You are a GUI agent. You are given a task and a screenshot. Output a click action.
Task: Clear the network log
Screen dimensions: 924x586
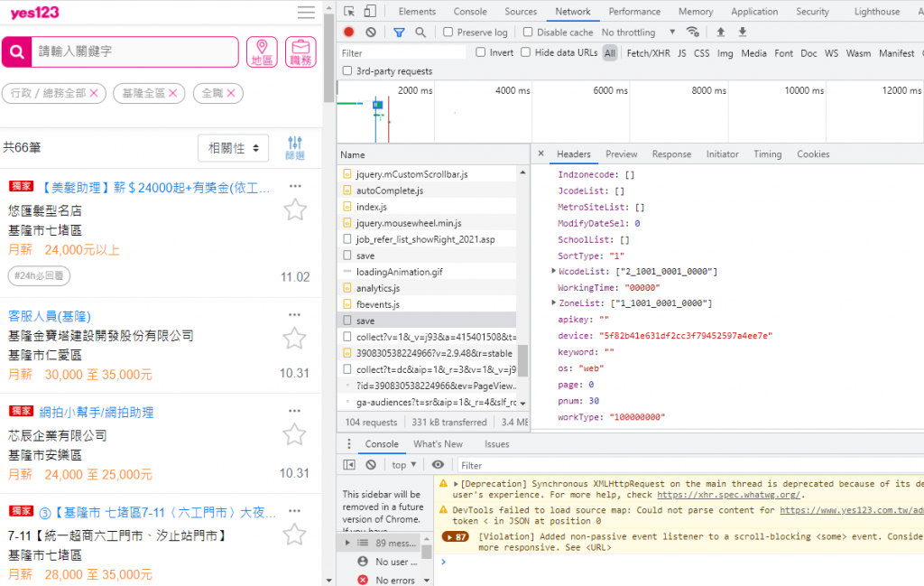[371, 32]
